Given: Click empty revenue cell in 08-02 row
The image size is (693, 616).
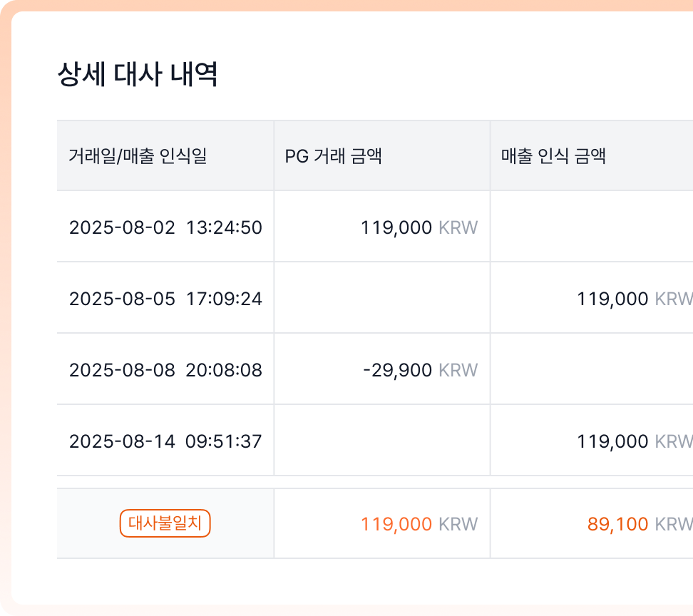Looking at the screenshot, I should [592, 226].
